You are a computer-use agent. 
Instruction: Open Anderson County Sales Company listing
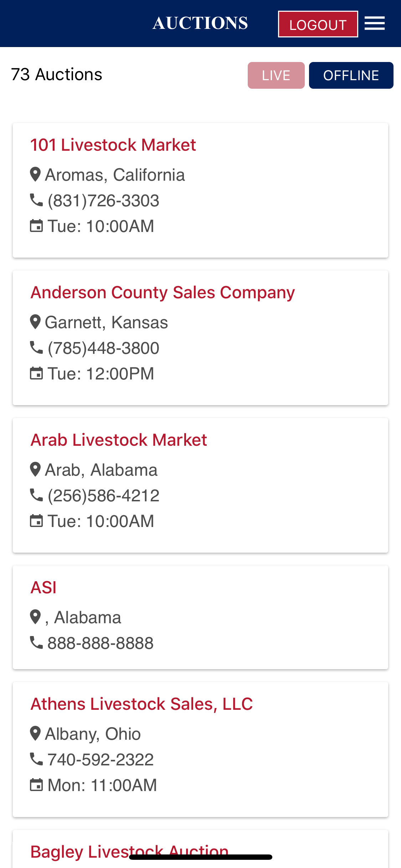[163, 293]
